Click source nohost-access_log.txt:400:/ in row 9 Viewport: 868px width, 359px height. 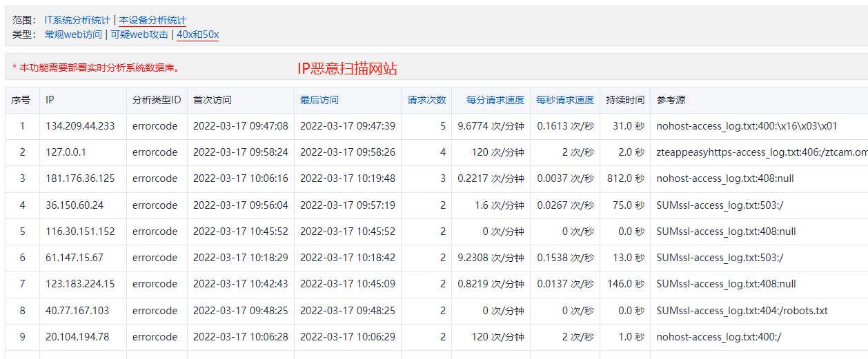[x=718, y=337]
